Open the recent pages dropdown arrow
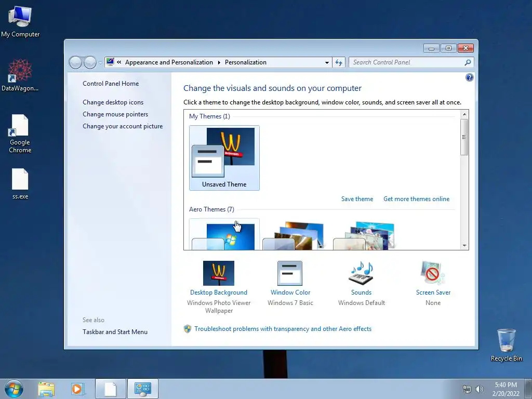The image size is (532, 399). pyautogui.click(x=100, y=63)
